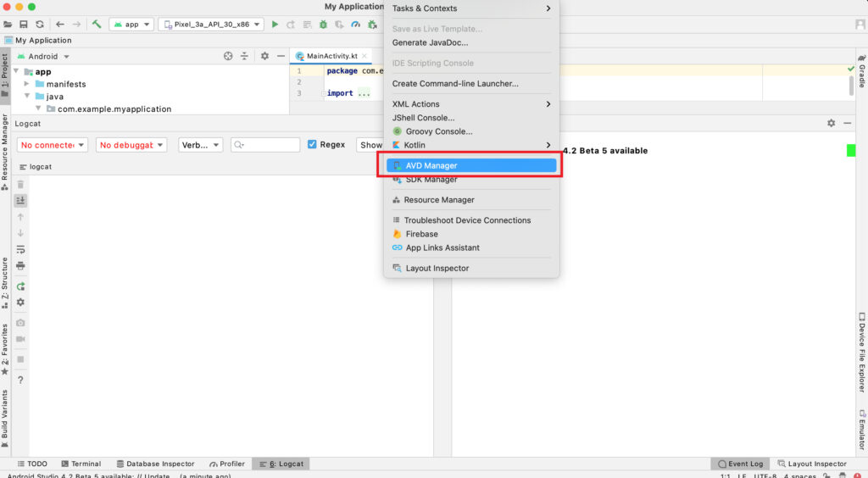Expand the manifests folder

pyautogui.click(x=26, y=84)
